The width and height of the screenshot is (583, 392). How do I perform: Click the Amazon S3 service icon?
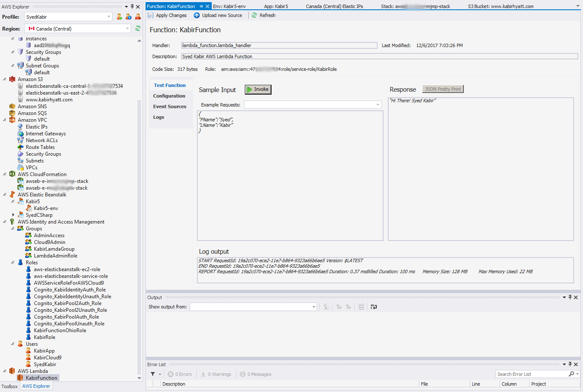point(12,79)
